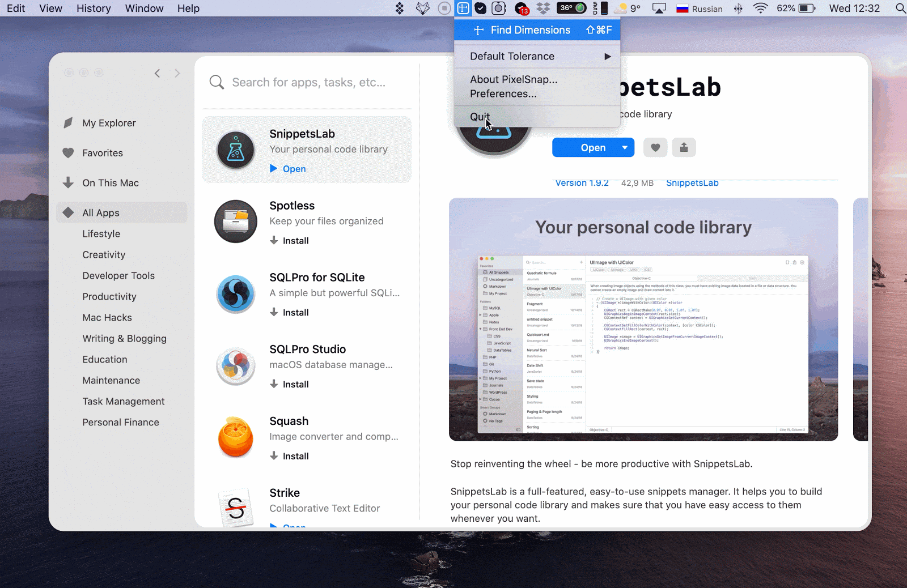Viewport: 907px width, 588px height.
Task: Open the Help menu
Action: [188, 8]
